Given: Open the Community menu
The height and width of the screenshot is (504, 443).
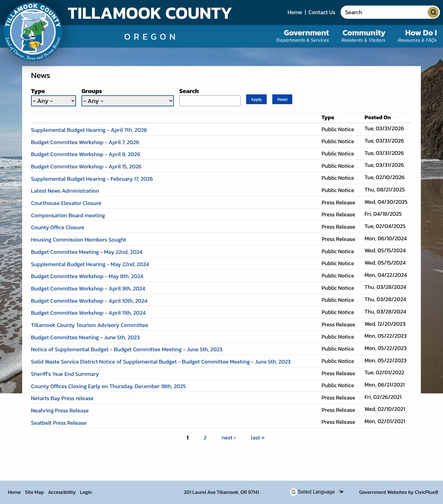Looking at the screenshot, I should click(363, 36).
